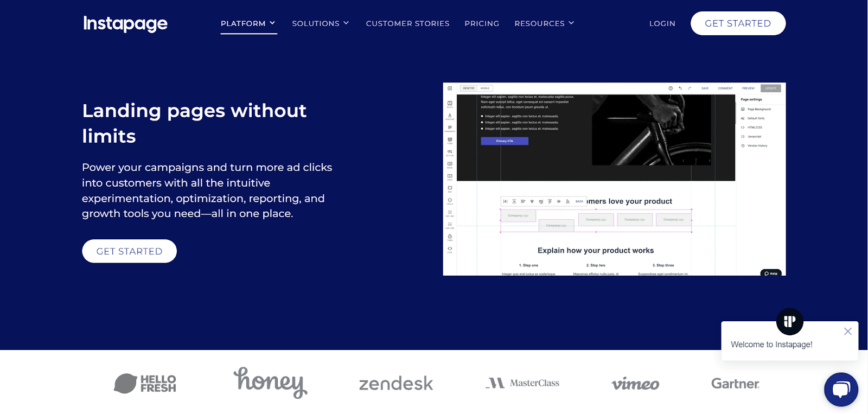This screenshot has width=868, height=414.
Task: Click the 'Welcome to Instapage!' message
Action: pyautogui.click(x=771, y=345)
